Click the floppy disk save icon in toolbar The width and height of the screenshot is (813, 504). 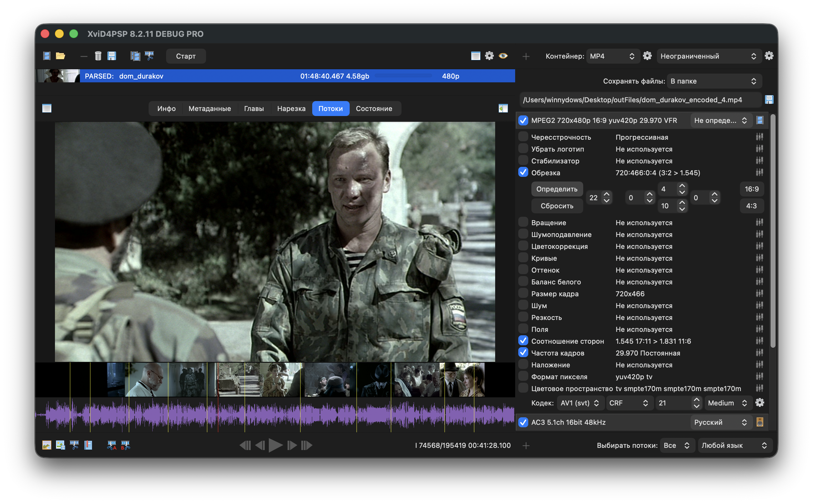112,56
